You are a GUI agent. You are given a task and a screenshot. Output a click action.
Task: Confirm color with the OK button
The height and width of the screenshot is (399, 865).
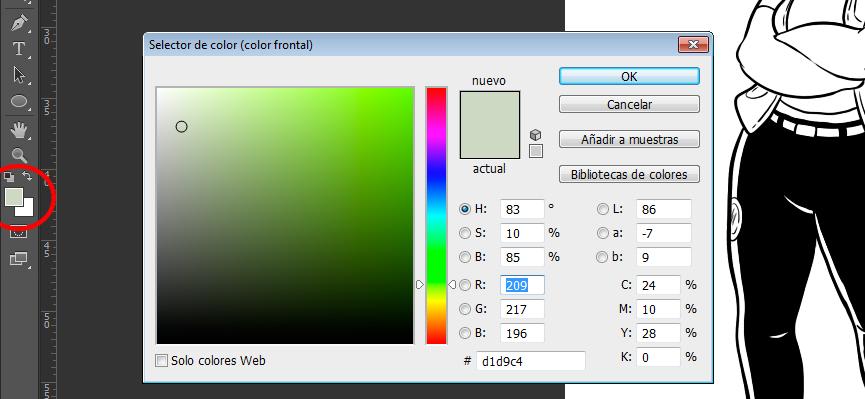pyautogui.click(x=629, y=77)
